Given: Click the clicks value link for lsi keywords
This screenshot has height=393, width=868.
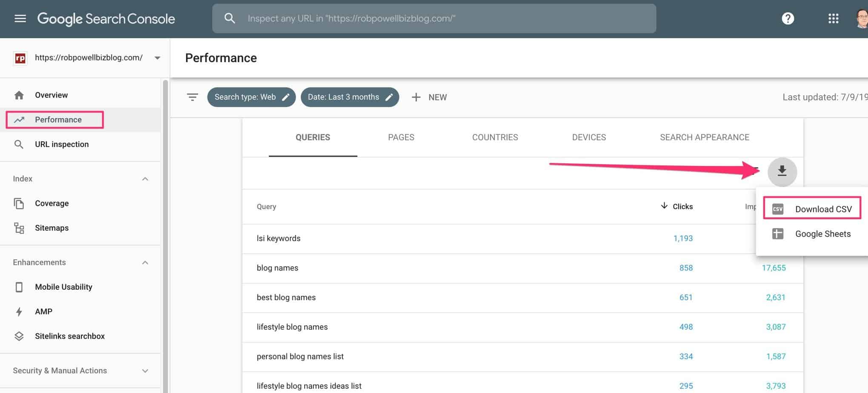Looking at the screenshot, I should coord(683,238).
